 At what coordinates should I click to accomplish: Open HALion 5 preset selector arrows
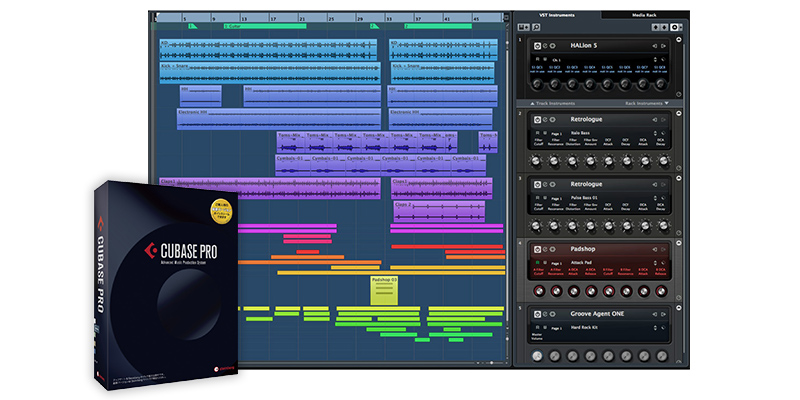(656, 60)
